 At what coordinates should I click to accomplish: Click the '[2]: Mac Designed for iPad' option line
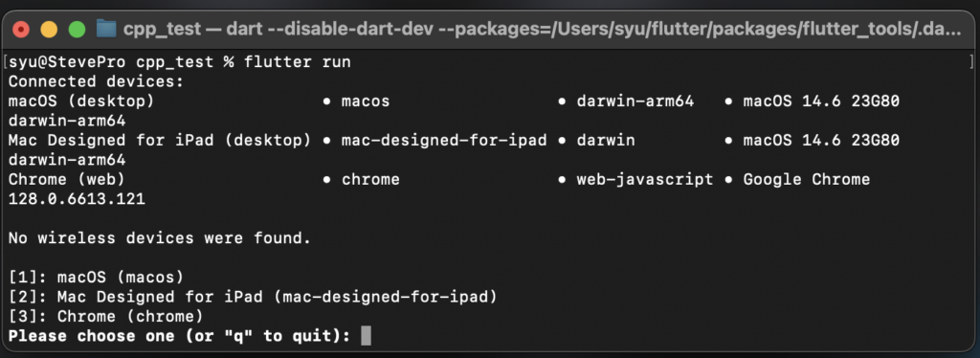pos(253,297)
